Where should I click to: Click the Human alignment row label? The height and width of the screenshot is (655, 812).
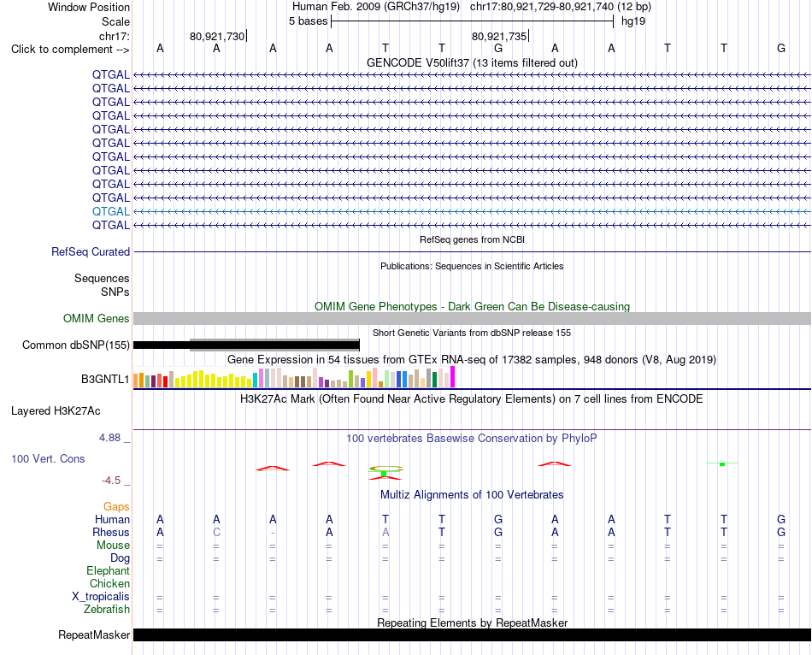coord(112,519)
